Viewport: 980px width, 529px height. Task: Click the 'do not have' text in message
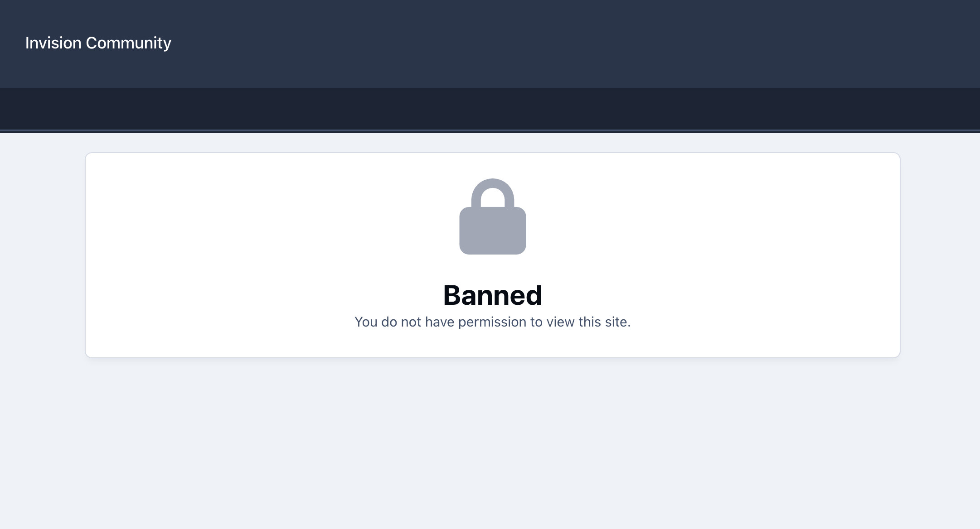tap(417, 322)
